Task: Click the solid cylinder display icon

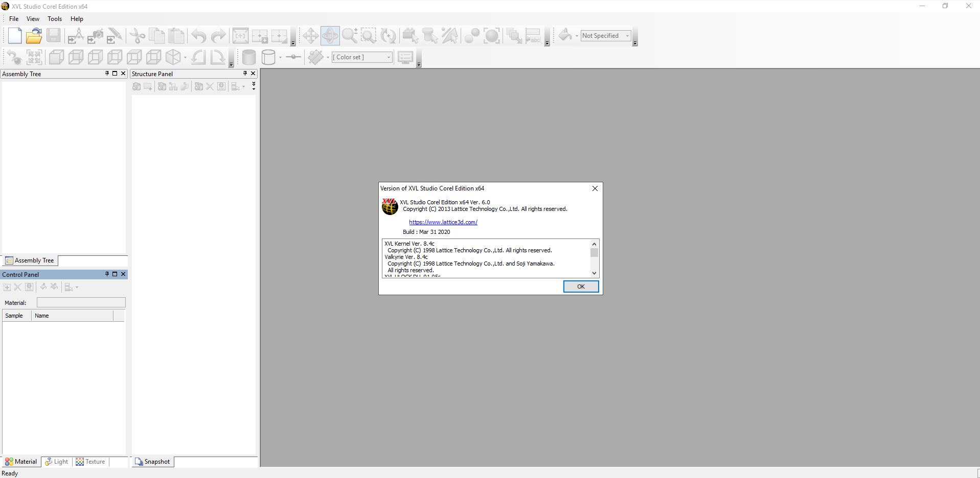Action: (249, 57)
